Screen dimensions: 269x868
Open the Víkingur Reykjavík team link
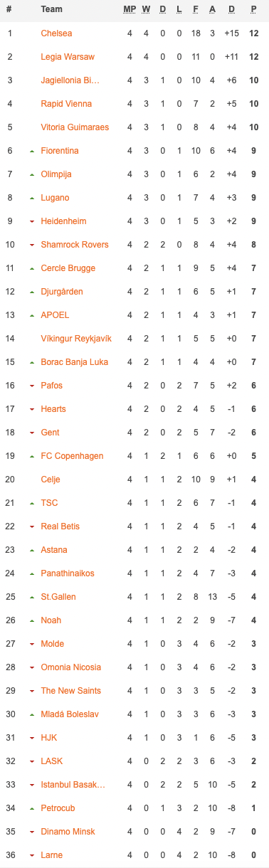click(76, 339)
